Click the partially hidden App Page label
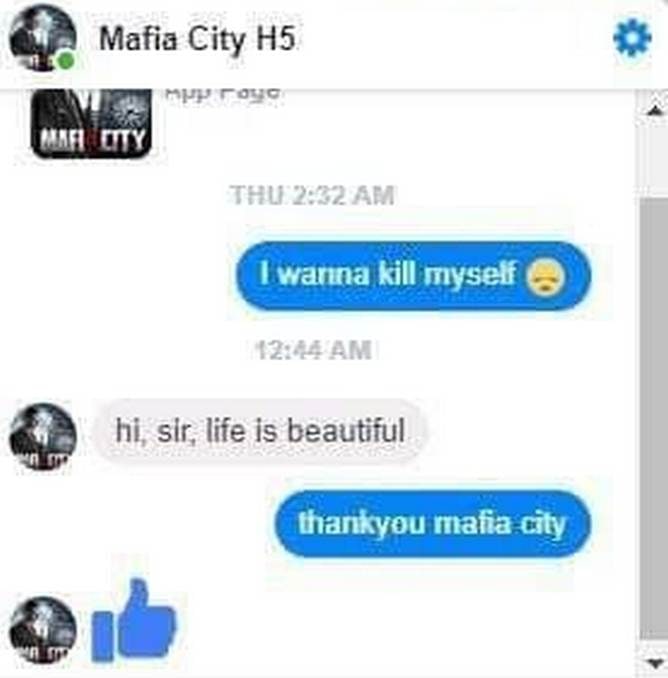Image resolution: width=668 pixels, height=678 pixels. [x=222, y=93]
